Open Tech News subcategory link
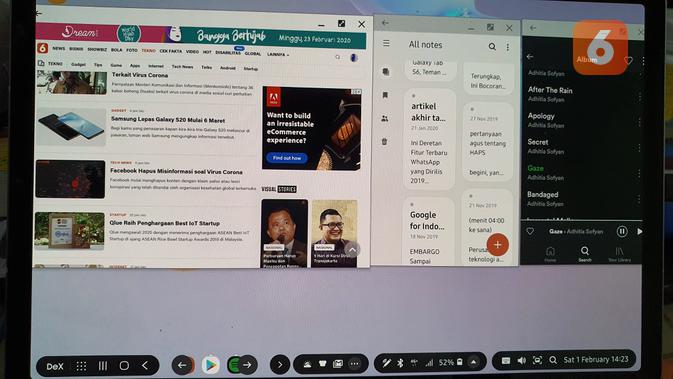 pyautogui.click(x=182, y=67)
